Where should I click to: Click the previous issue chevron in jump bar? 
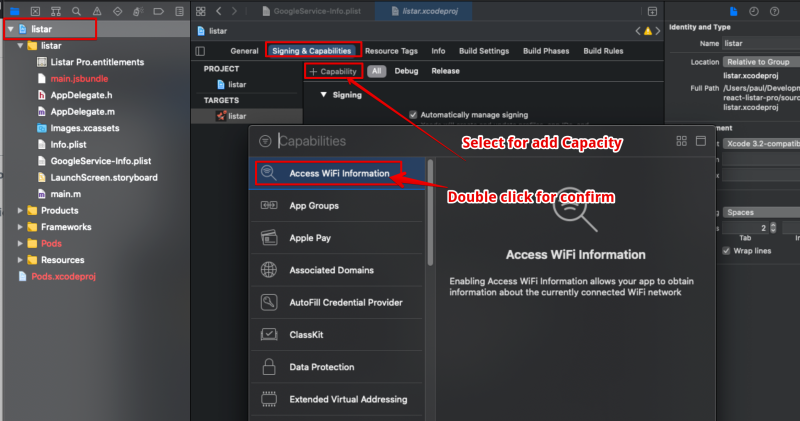click(x=638, y=31)
